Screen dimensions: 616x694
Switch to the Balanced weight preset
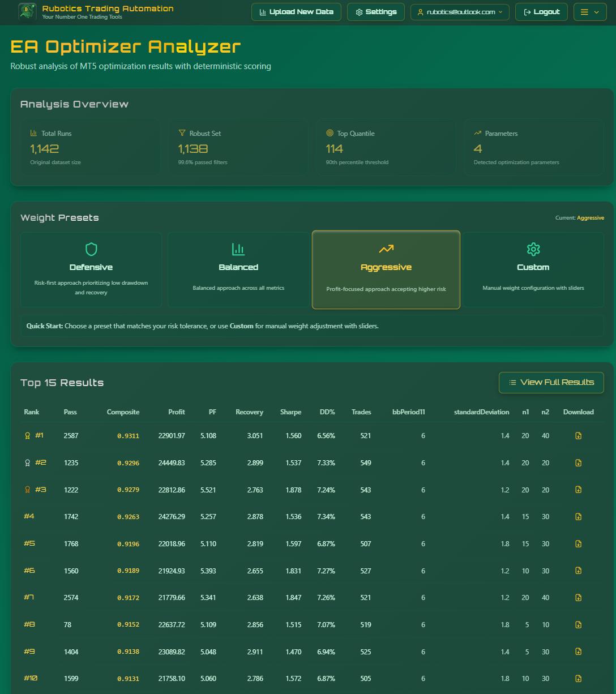pos(238,269)
